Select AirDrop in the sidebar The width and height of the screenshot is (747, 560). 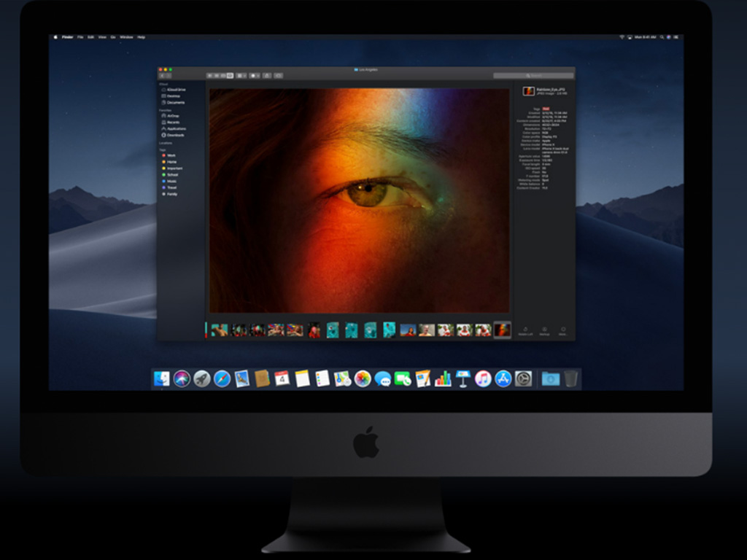pos(174,116)
